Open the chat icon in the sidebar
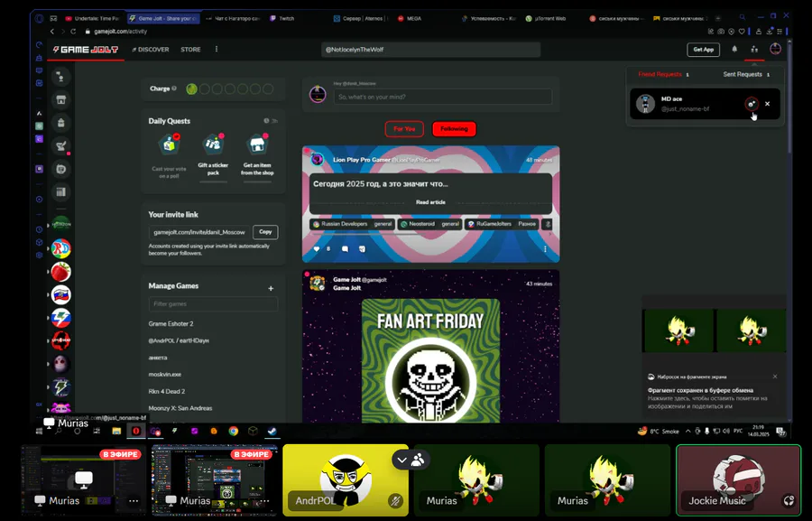 [61, 77]
